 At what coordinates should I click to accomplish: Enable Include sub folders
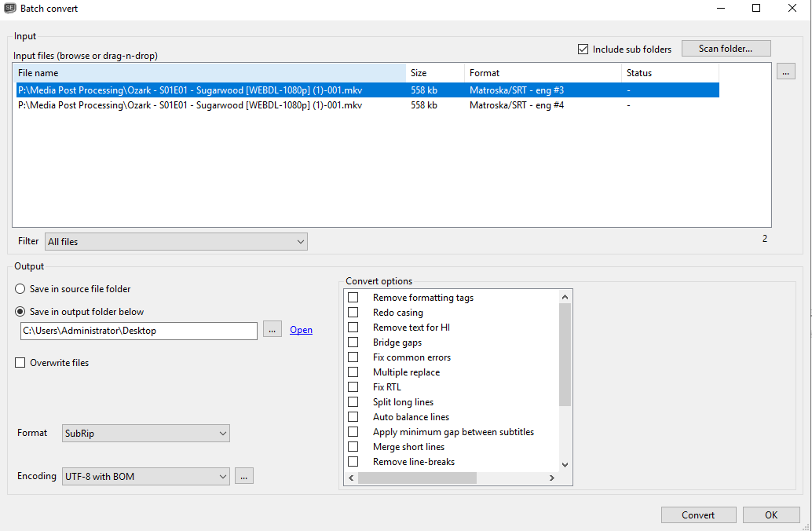click(x=583, y=49)
